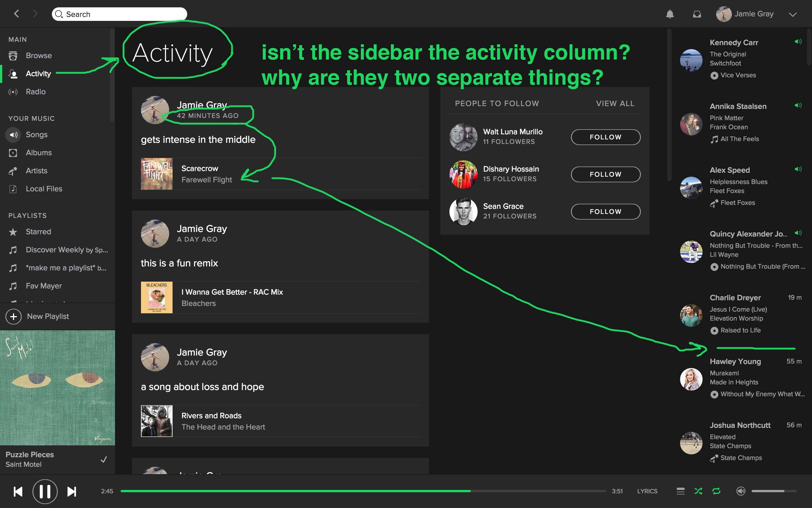Follow Sean Grace
This screenshot has height=508, width=812.
click(x=606, y=212)
